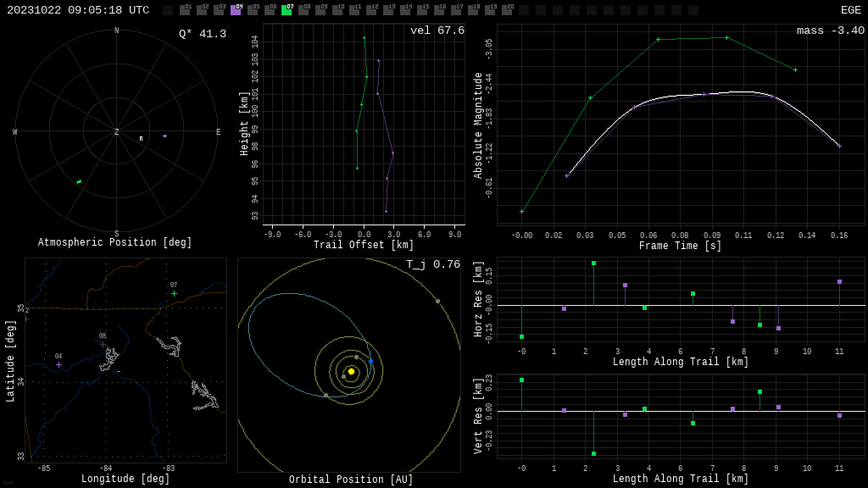Screen dimensions: 868x488
Task: Select the purple station 04 box
Action: coord(236,10)
